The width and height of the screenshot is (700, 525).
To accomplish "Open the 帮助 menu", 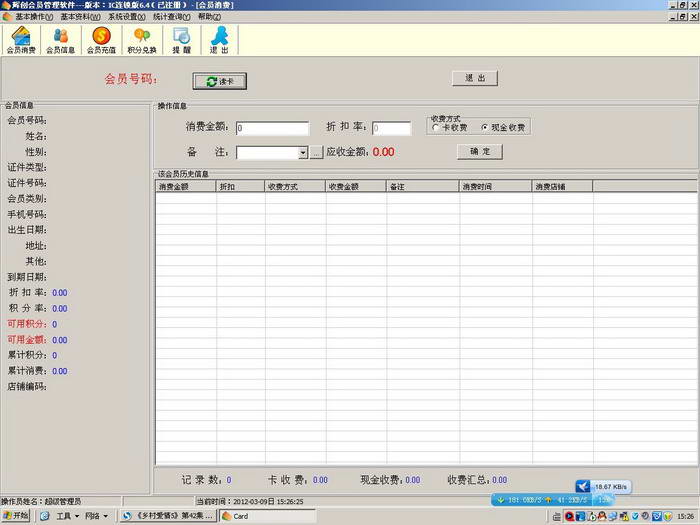I will [x=209, y=17].
